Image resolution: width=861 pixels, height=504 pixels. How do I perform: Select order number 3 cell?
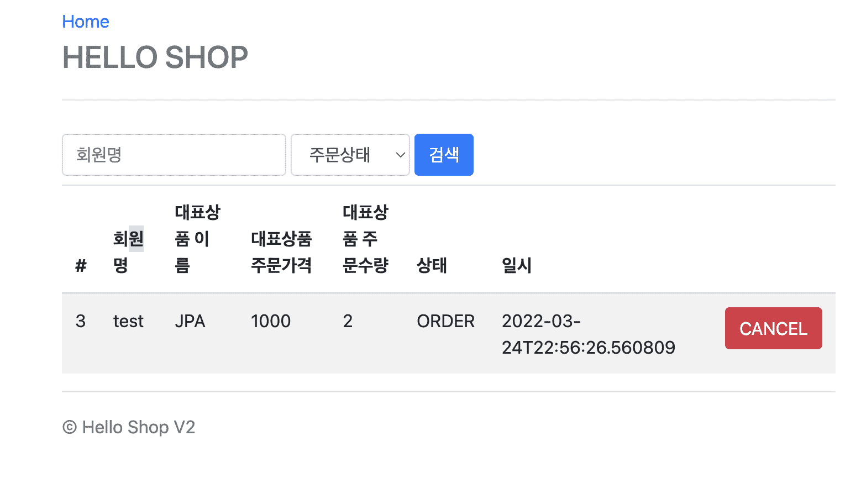[x=81, y=321]
